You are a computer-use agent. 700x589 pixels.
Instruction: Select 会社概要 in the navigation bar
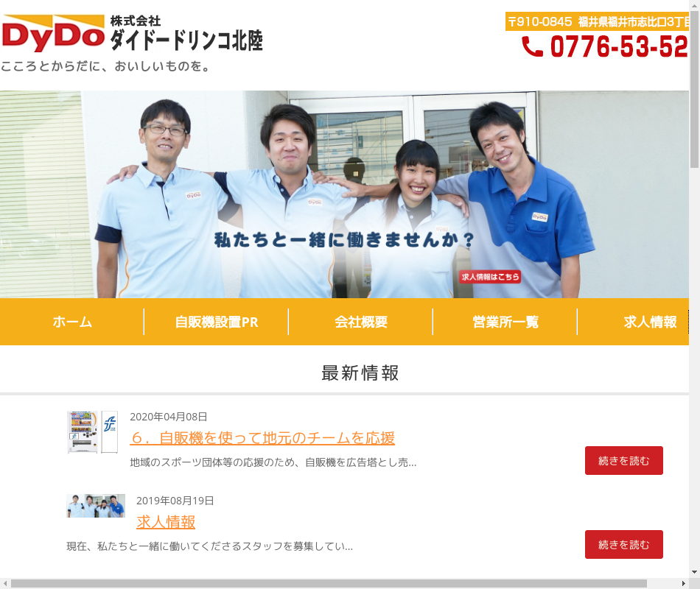(x=361, y=322)
